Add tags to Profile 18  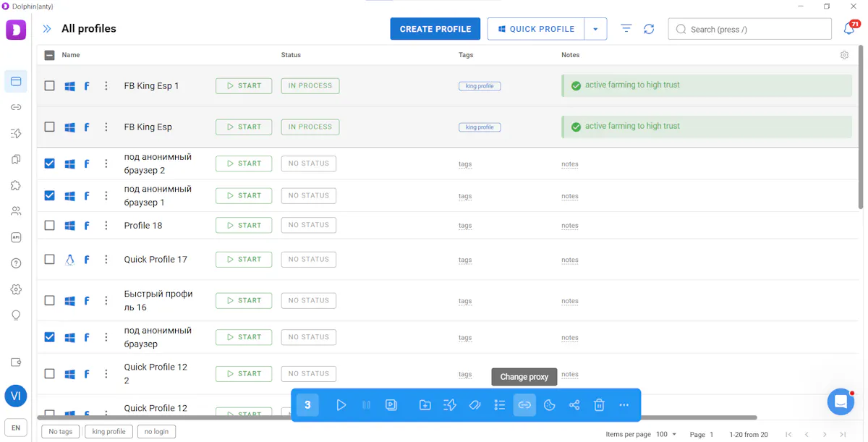(x=465, y=226)
